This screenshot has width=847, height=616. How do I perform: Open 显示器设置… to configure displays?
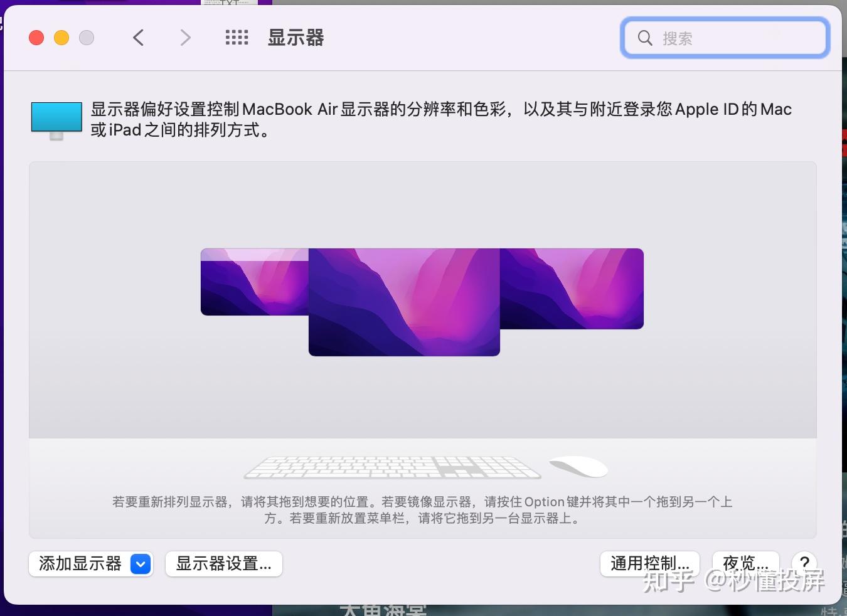click(223, 564)
